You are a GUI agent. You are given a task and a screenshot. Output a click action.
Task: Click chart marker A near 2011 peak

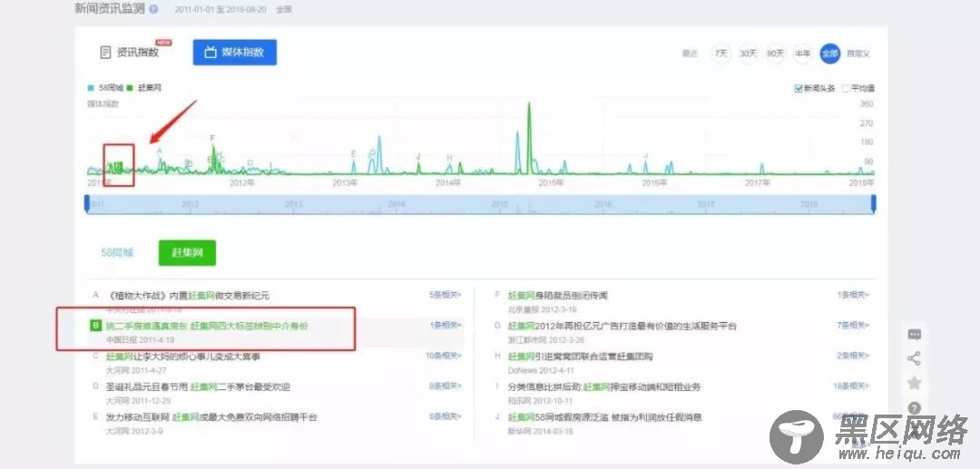160,151
